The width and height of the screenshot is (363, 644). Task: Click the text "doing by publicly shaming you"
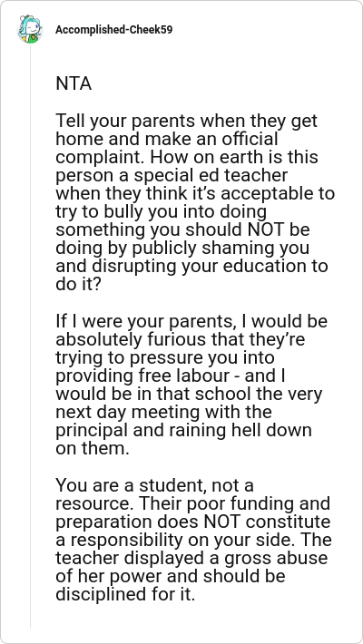point(182,248)
